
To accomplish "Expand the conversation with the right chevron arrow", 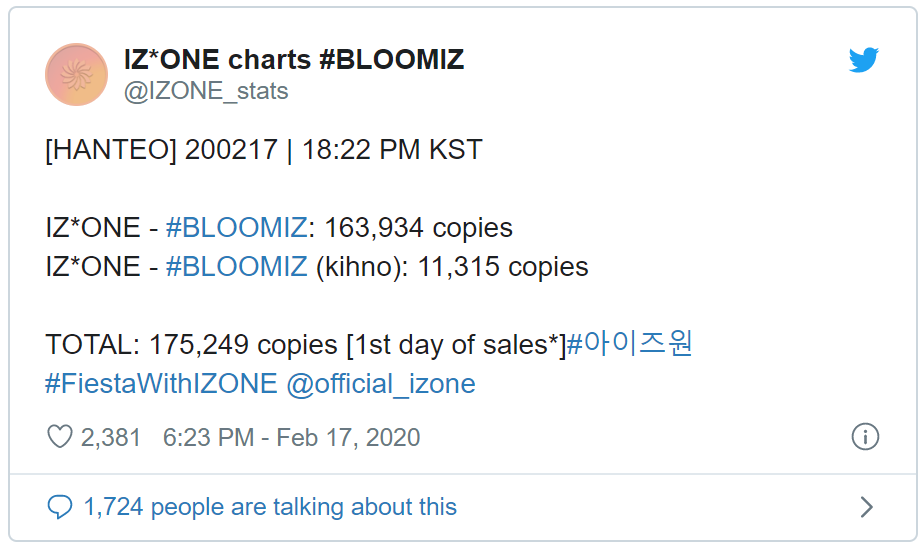I will point(866,507).
